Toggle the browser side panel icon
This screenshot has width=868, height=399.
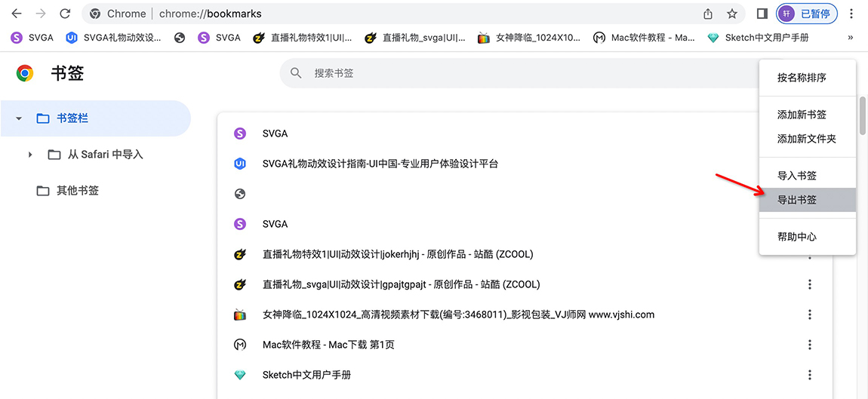[x=762, y=14]
